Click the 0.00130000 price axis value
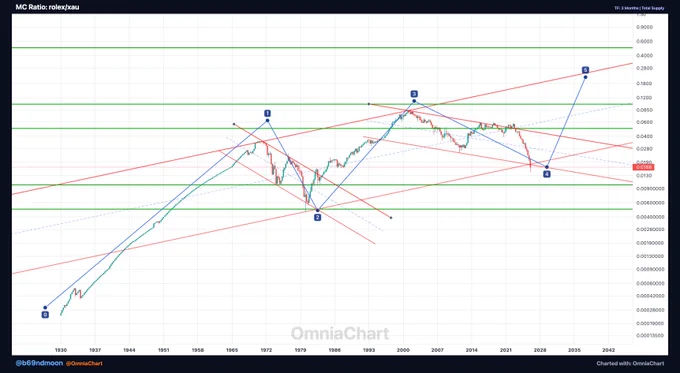Viewport: 680px width, 373px height. (x=650, y=256)
